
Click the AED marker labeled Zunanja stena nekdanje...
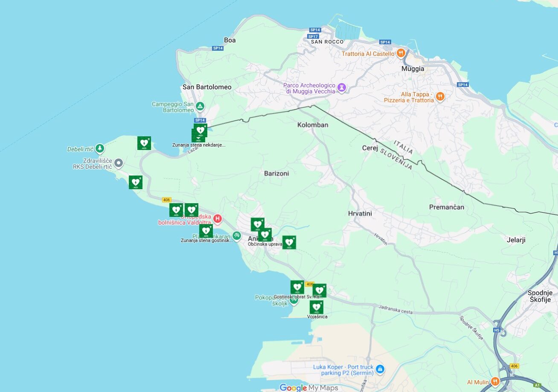[199, 135]
